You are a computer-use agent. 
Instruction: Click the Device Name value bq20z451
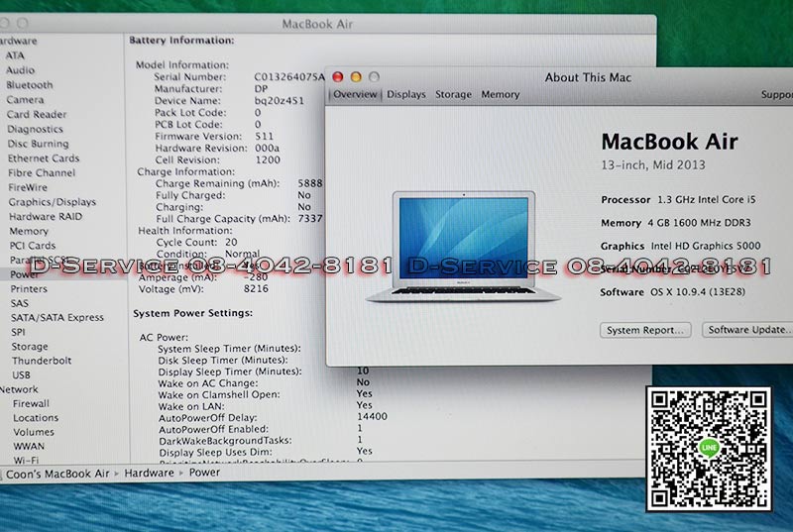coord(280,100)
